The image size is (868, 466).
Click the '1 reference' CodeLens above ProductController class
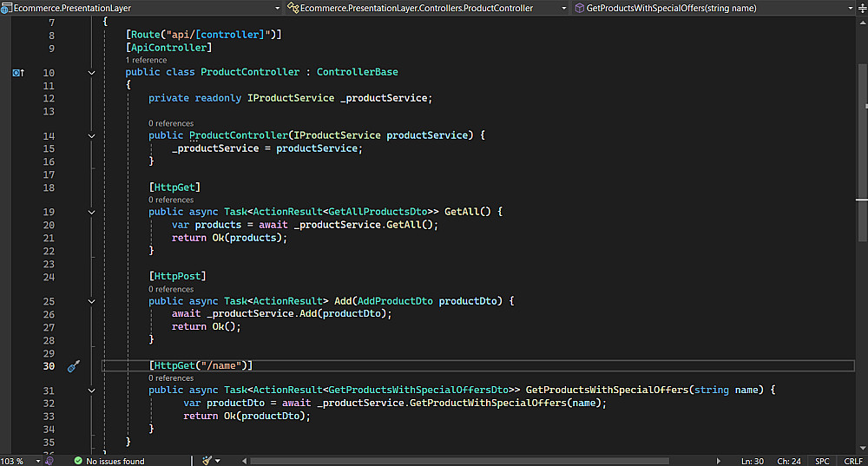(146, 60)
